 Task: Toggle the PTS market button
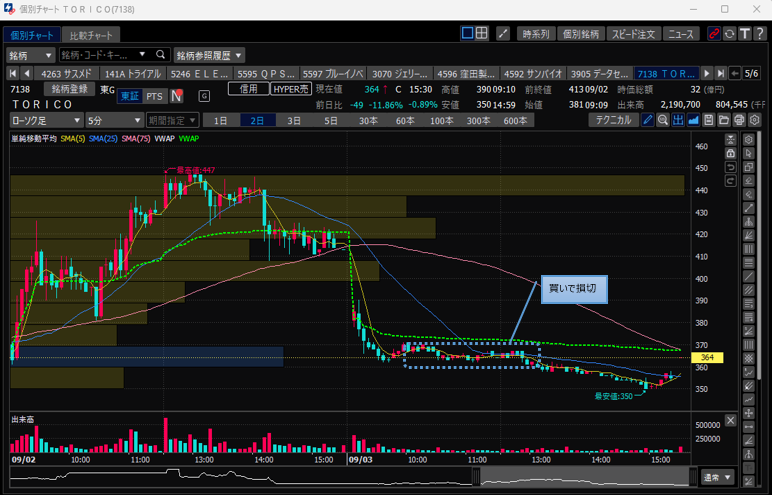point(153,96)
